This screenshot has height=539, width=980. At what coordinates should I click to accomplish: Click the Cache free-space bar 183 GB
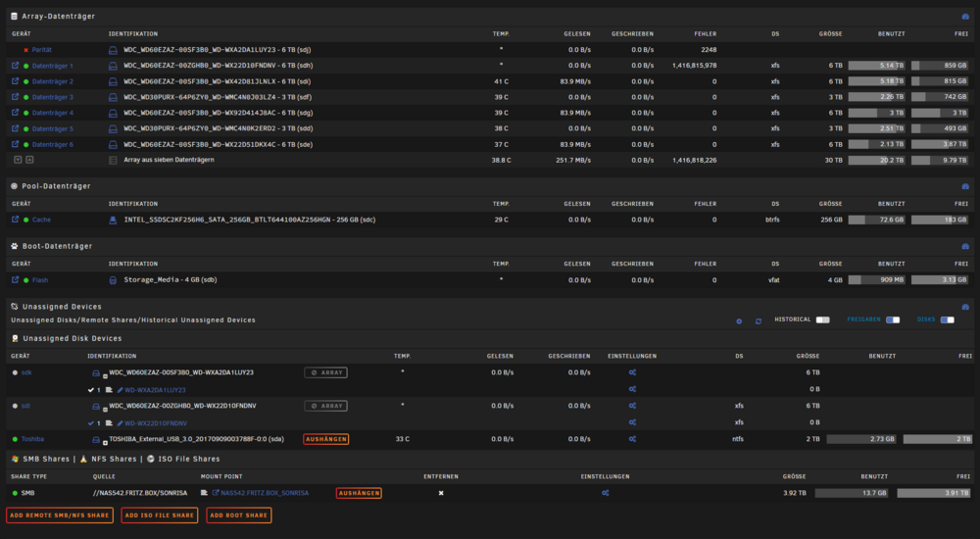(x=940, y=220)
